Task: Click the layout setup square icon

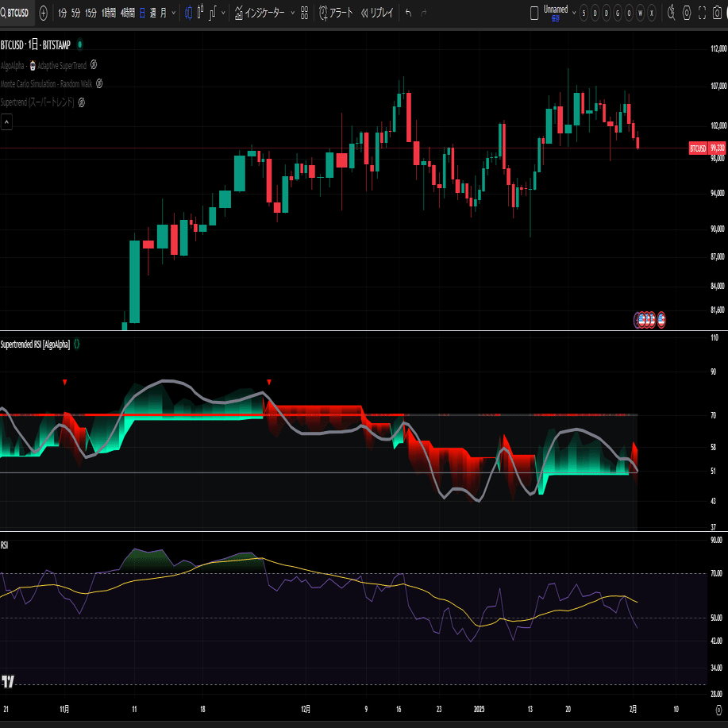Action: (x=534, y=13)
